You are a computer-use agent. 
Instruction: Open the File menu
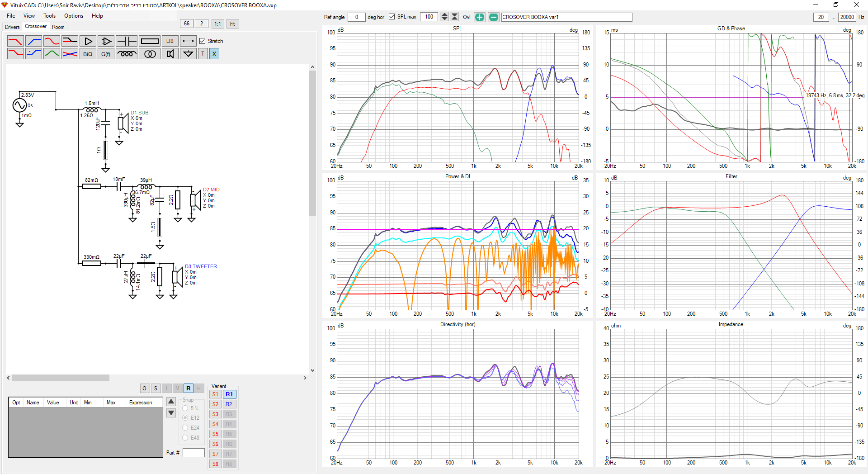[x=11, y=16]
